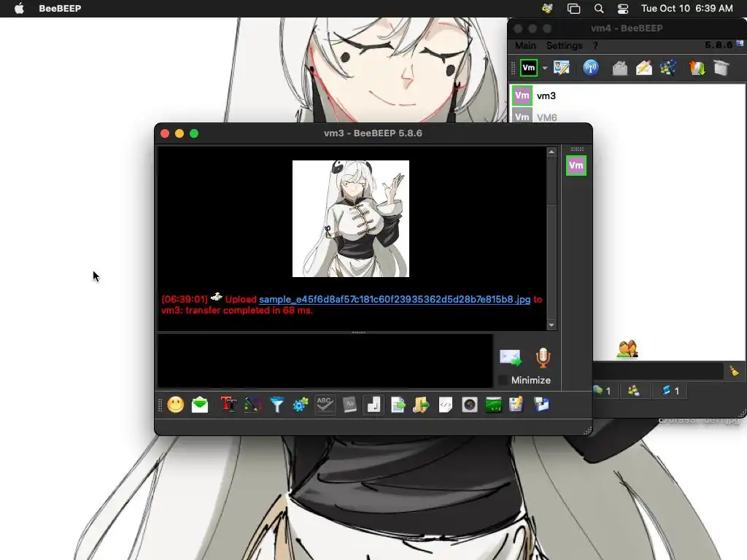The width and height of the screenshot is (747, 560).
Task: Click the blue broadcast antenna icon
Action: (x=591, y=68)
